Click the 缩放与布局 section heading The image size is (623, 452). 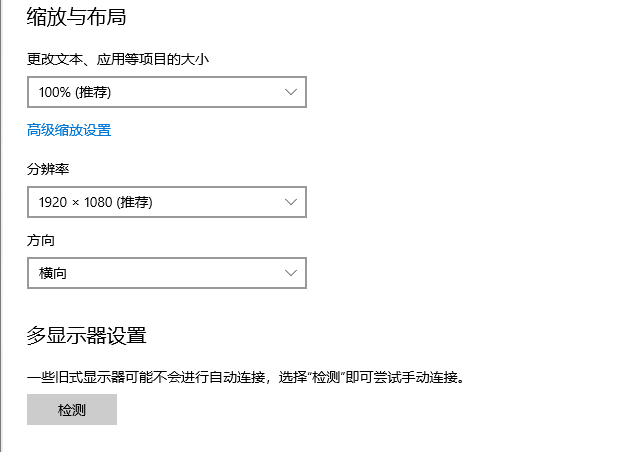coord(77,17)
